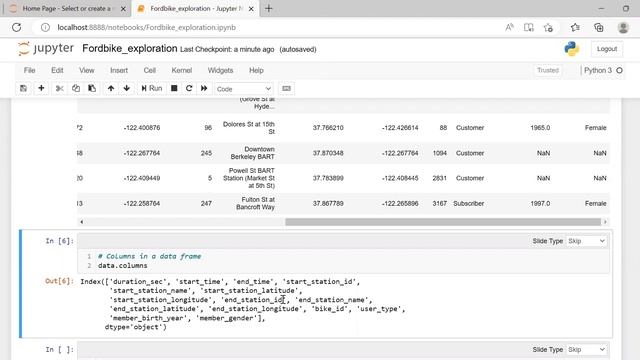Image resolution: width=640 pixels, height=360 pixels.
Task: Restart kernel and run all cells icon
Action: 204,88
